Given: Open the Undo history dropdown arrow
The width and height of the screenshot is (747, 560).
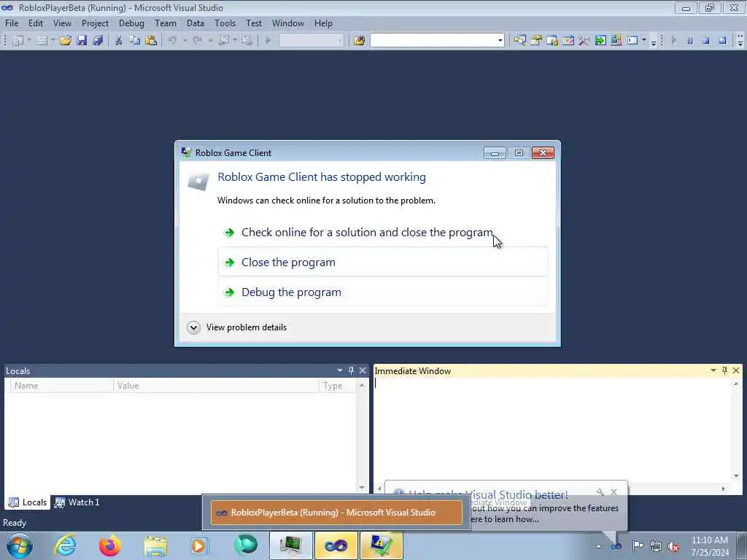Looking at the screenshot, I should point(185,41).
